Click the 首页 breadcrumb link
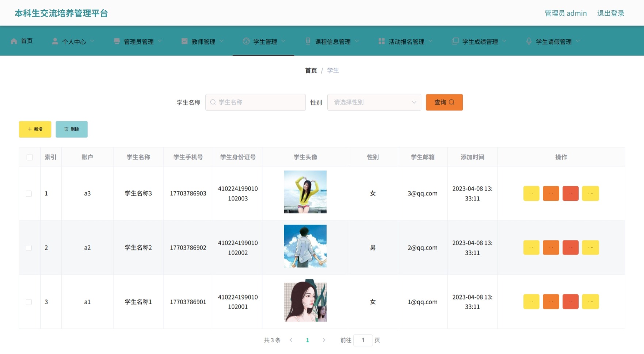 click(311, 71)
